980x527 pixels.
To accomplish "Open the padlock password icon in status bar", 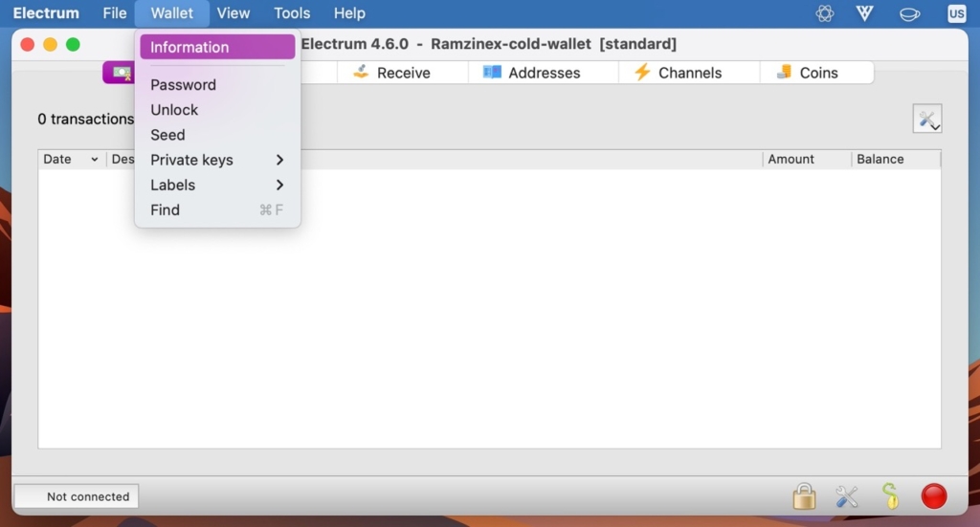I will (804, 496).
